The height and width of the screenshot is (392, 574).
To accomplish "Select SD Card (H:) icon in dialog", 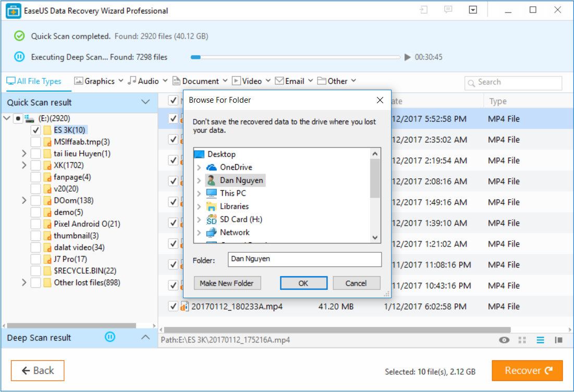I will pos(211,219).
